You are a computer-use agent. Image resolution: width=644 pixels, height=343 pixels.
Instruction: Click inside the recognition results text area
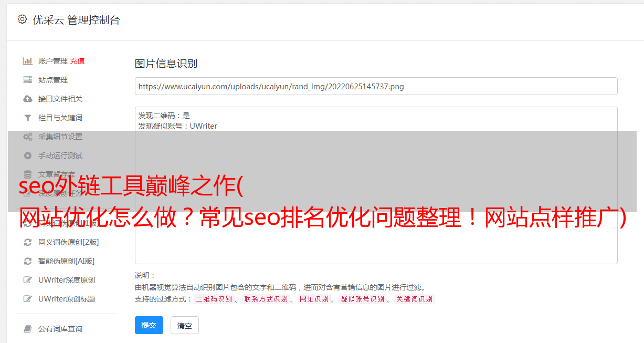click(x=376, y=185)
